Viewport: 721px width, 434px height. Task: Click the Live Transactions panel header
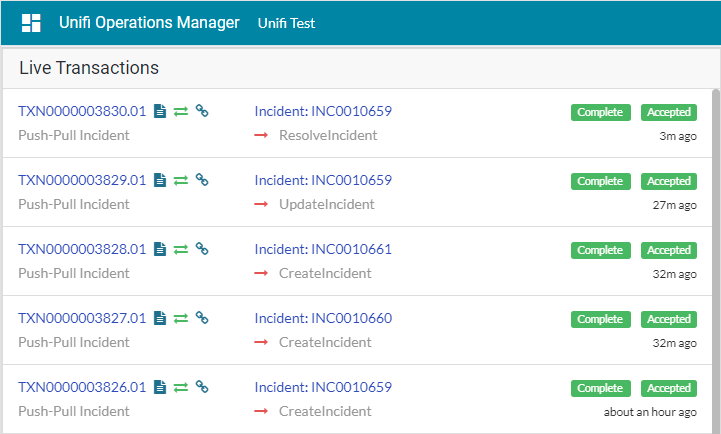[89, 68]
